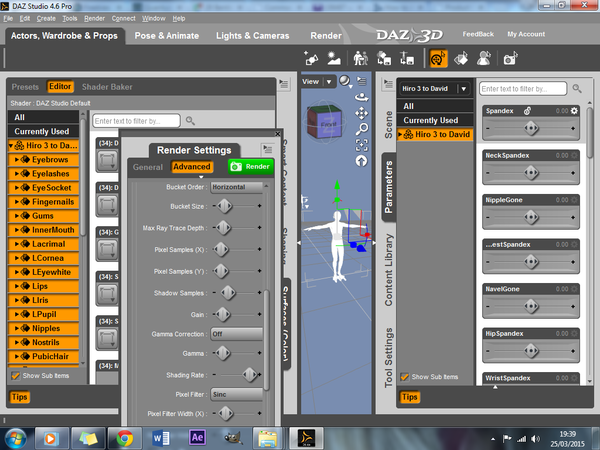This screenshot has height=450, width=600.
Task: Expand the Fingernails surface item
Action: pyautogui.click(x=16, y=202)
